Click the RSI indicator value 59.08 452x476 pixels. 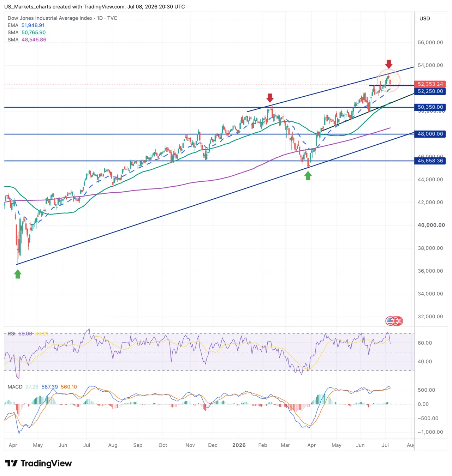tap(25, 333)
